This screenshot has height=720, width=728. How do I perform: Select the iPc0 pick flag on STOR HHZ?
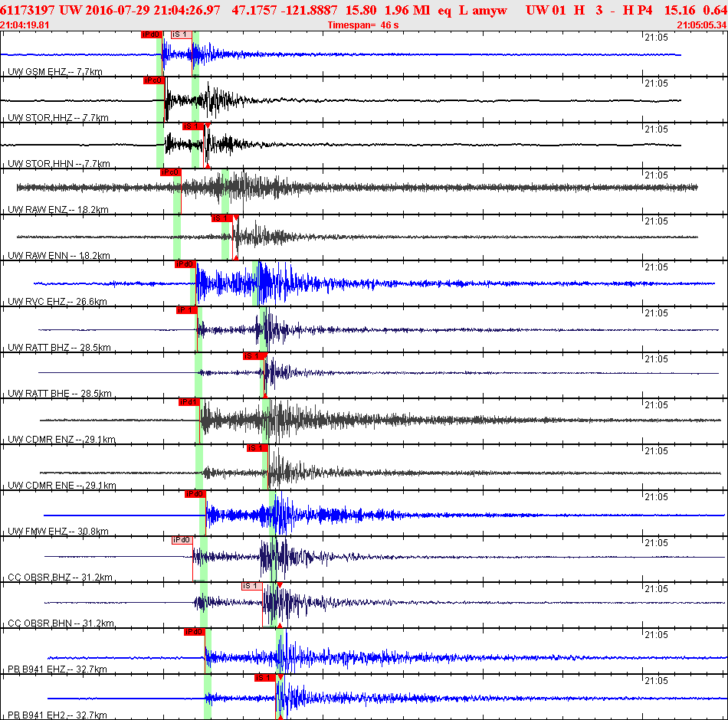pyautogui.click(x=154, y=80)
